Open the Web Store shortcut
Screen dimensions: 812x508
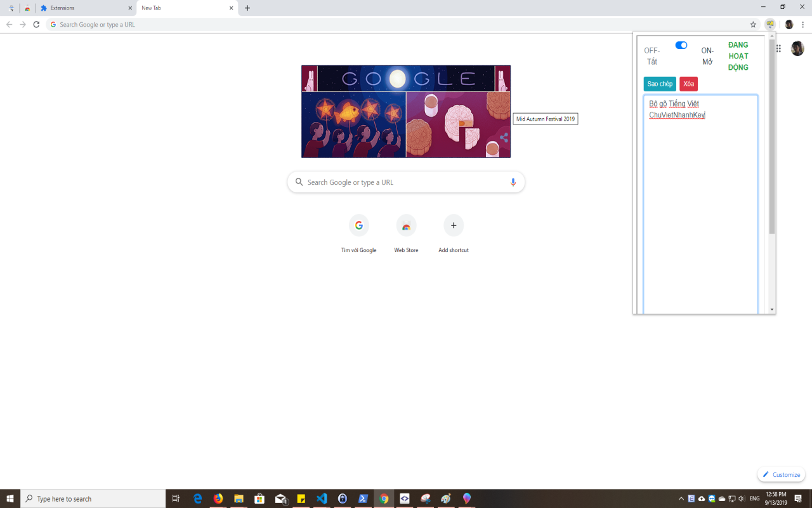pos(406,226)
